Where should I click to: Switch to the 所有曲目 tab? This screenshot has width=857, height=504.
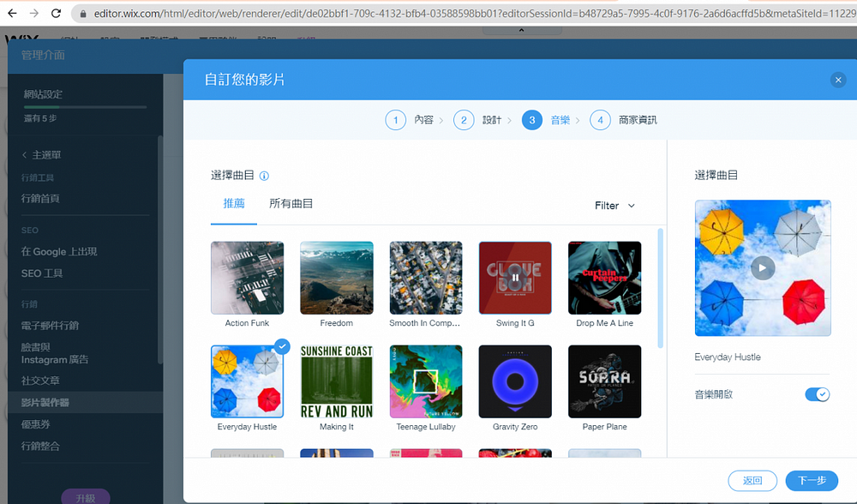[x=291, y=203]
